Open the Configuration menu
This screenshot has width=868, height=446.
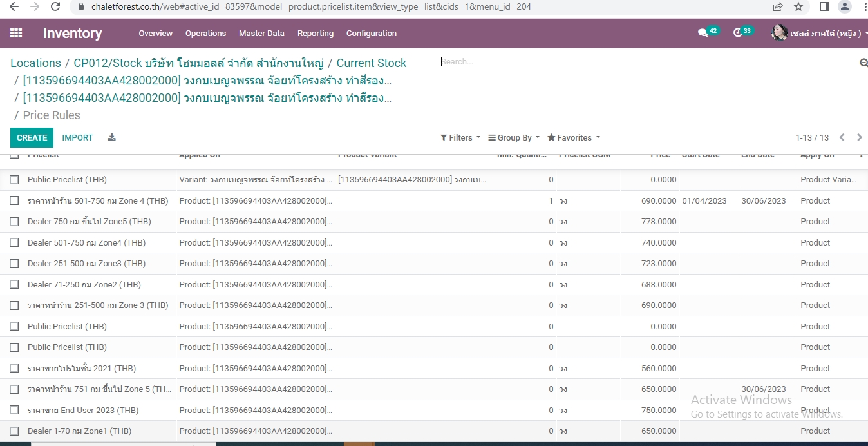tap(371, 34)
